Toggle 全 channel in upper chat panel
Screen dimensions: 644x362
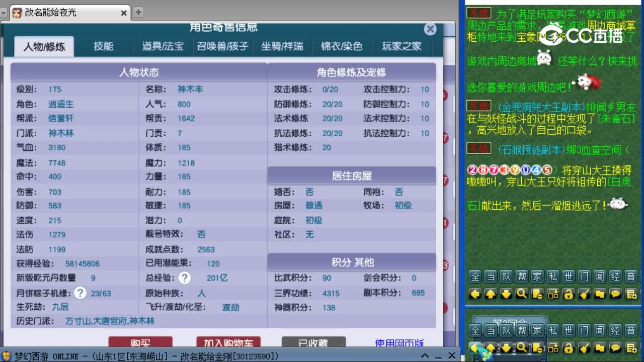475,277
